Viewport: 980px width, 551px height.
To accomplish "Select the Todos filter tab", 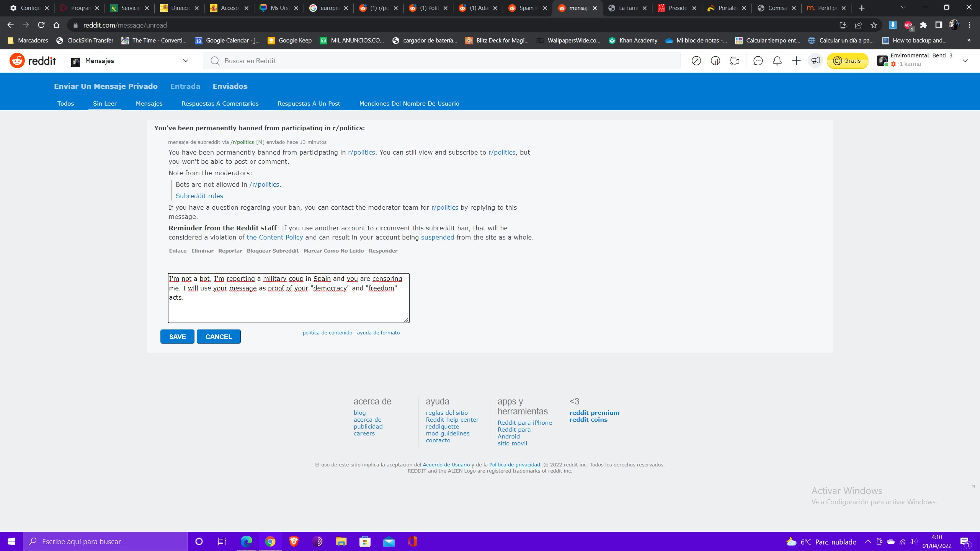I will click(65, 103).
